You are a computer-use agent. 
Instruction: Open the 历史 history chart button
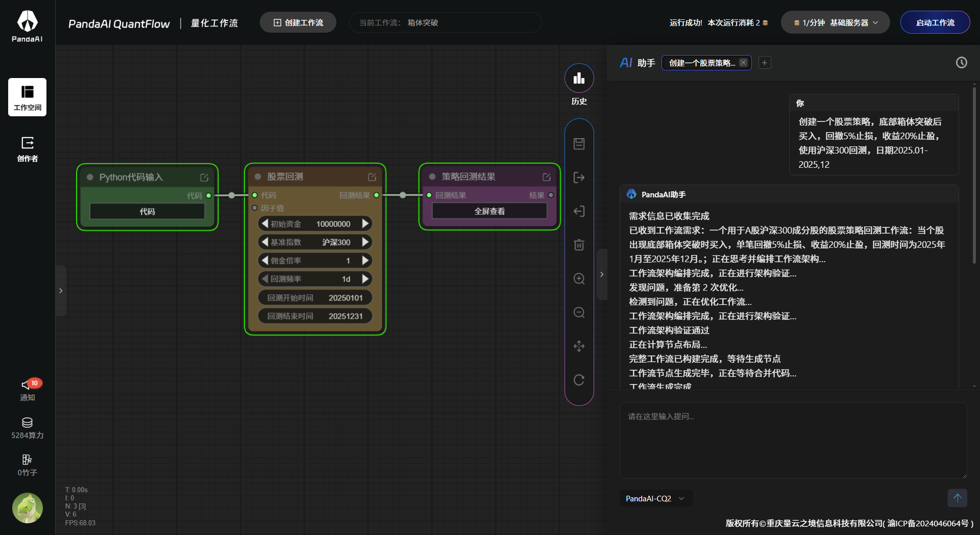coord(579,79)
